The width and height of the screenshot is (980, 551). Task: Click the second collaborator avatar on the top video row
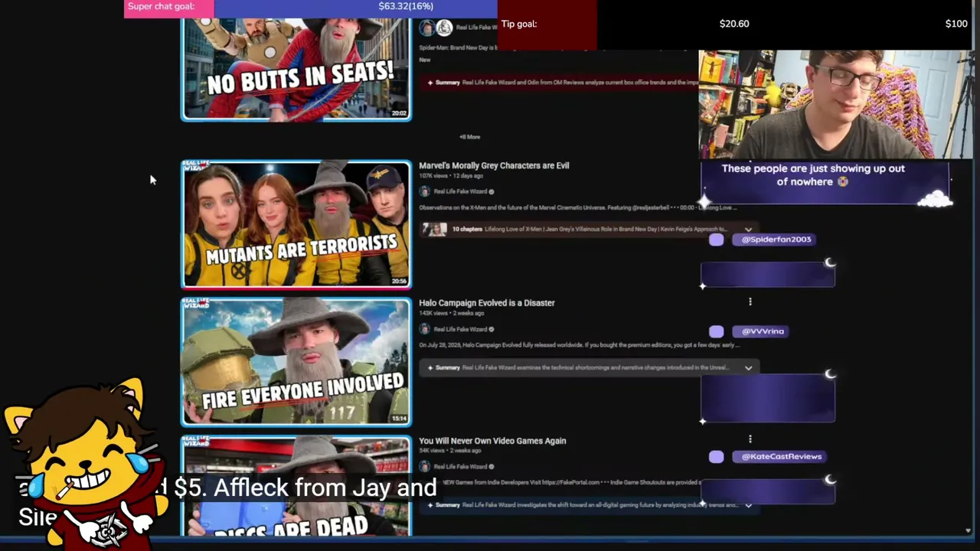(x=444, y=28)
